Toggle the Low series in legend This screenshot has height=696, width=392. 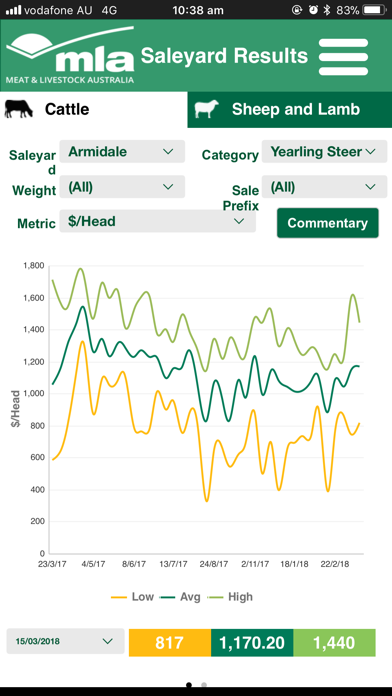tap(132, 597)
